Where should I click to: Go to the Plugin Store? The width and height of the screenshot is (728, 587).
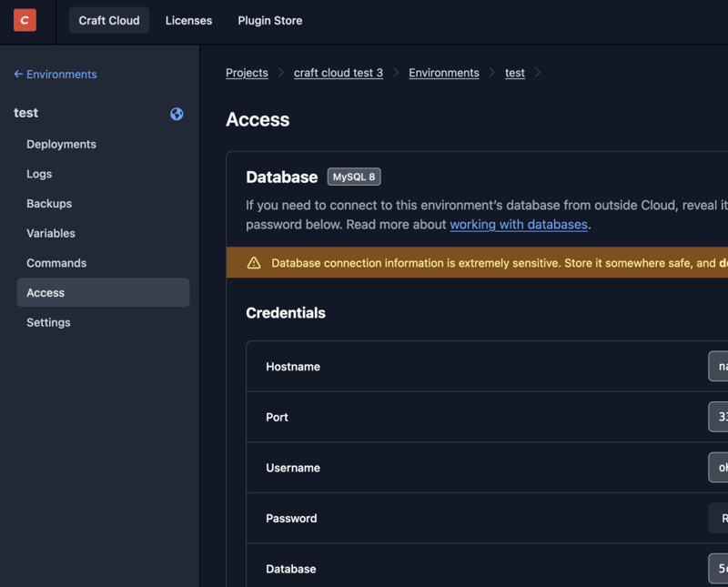[269, 20]
